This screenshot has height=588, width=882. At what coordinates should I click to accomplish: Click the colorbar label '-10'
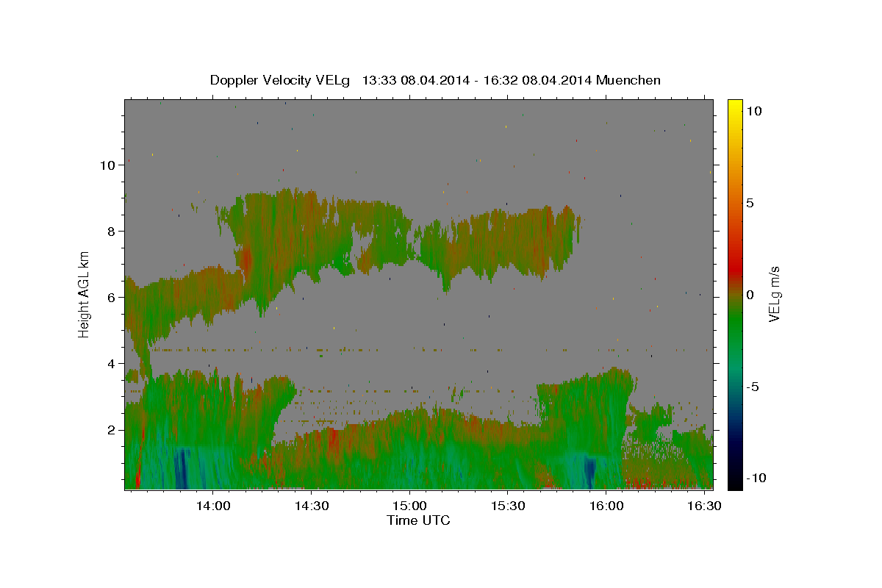coord(756,478)
